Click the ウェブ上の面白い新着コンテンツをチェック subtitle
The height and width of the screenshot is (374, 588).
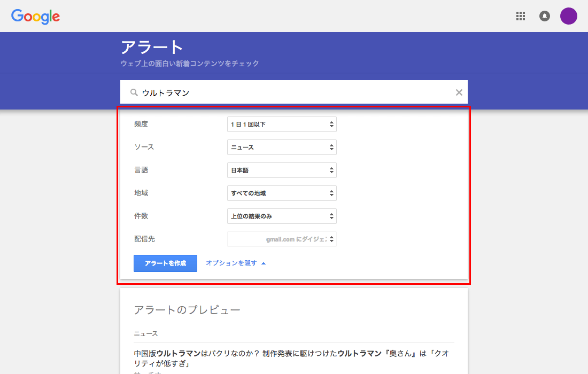pyautogui.click(x=190, y=64)
